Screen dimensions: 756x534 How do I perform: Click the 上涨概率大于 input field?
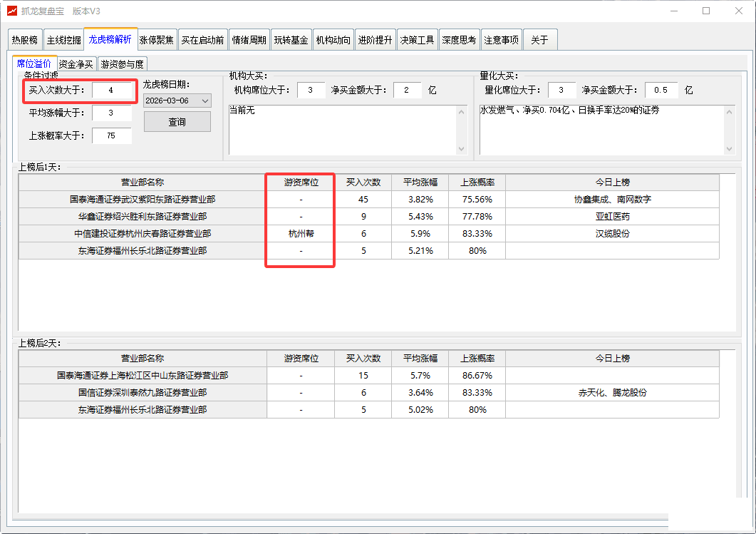pyautogui.click(x=112, y=136)
